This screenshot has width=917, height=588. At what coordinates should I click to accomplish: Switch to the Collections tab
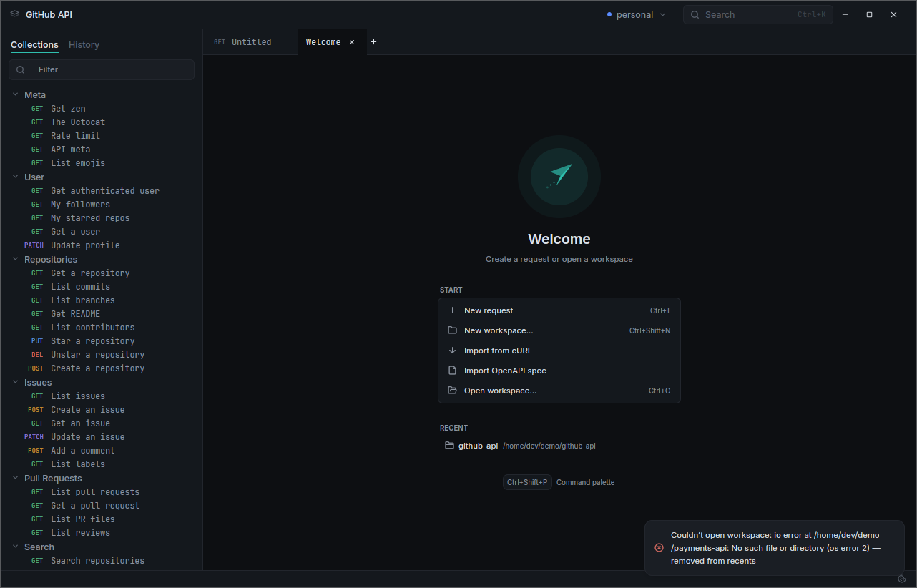[34, 45]
